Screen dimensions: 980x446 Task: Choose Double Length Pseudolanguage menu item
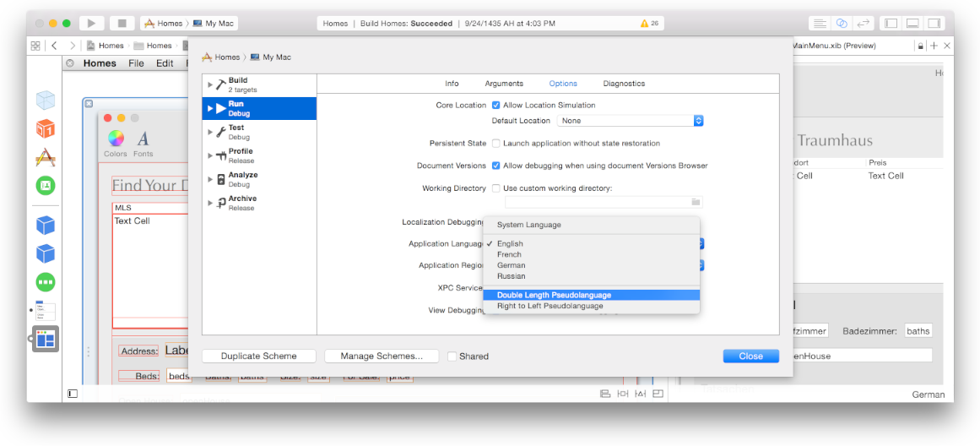tap(554, 295)
